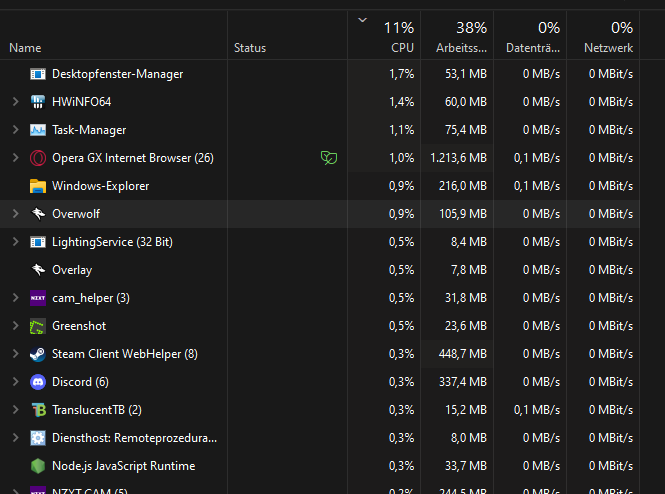The image size is (665, 494).
Task: Click Windows-Explorer memory 216,0 MB
Action: tap(462, 186)
